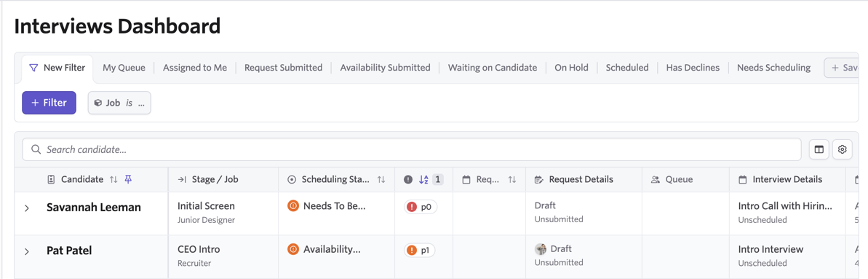Image resolution: width=868 pixels, height=279 pixels.
Task: Click the funnel icon on New Filter tab
Action: [33, 68]
